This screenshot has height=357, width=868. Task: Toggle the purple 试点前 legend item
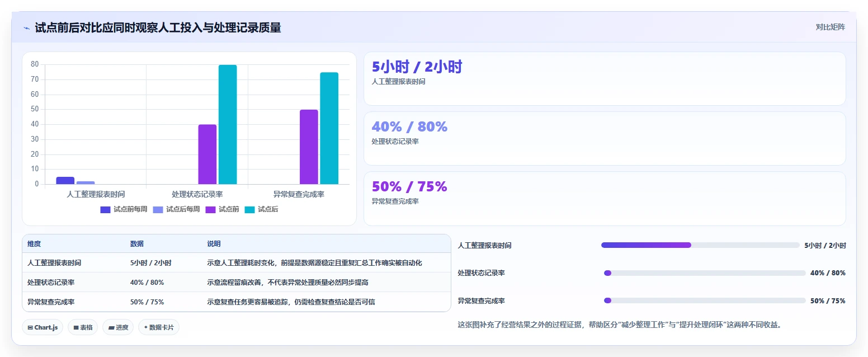[x=222, y=210]
